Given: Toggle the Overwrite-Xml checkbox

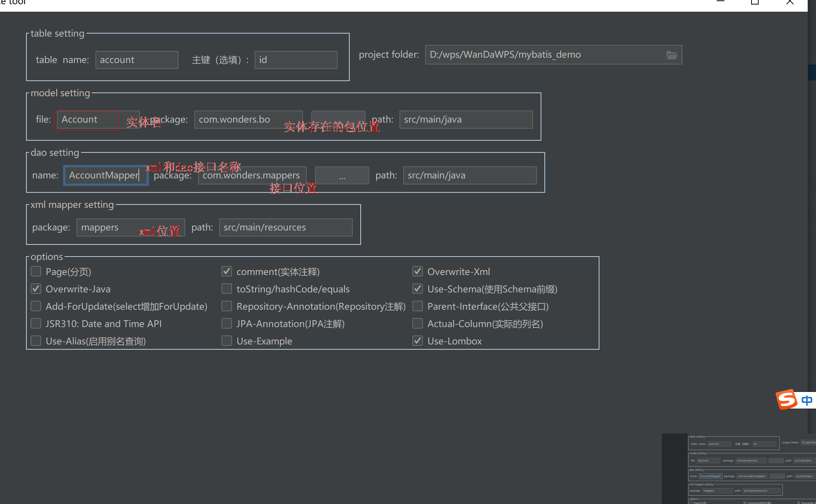Looking at the screenshot, I should (418, 272).
